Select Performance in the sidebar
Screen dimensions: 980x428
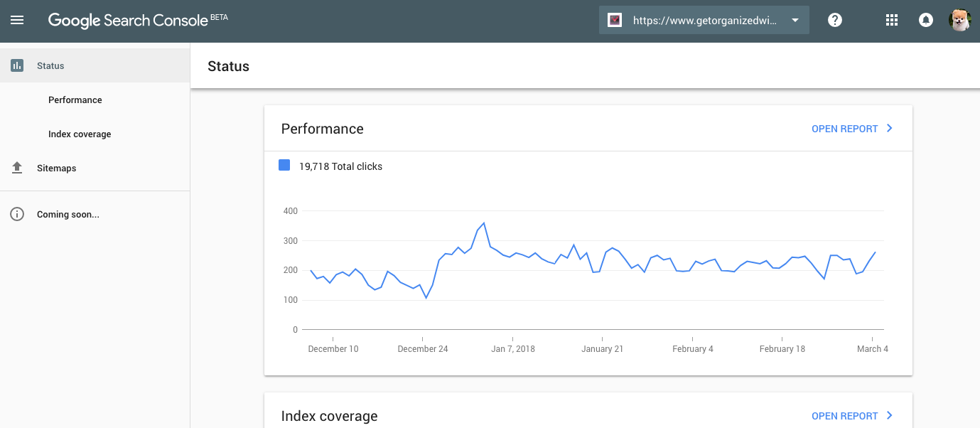pyautogui.click(x=75, y=100)
